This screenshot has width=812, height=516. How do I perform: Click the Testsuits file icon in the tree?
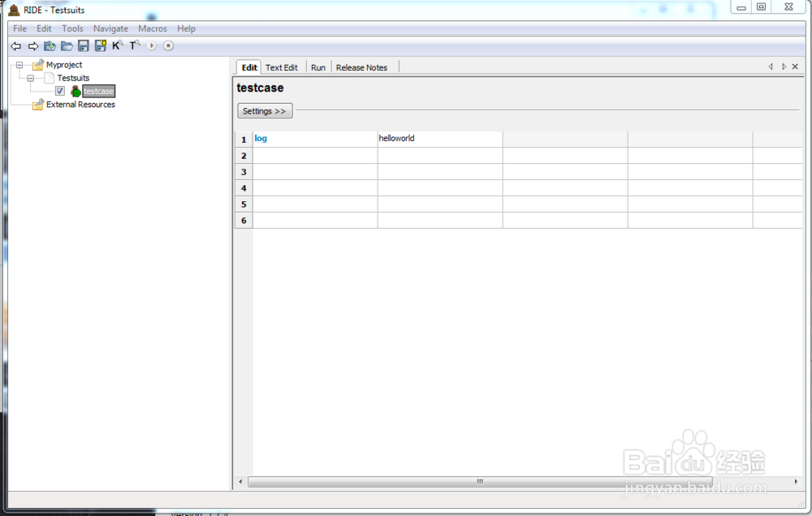pyautogui.click(x=50, y=78)
